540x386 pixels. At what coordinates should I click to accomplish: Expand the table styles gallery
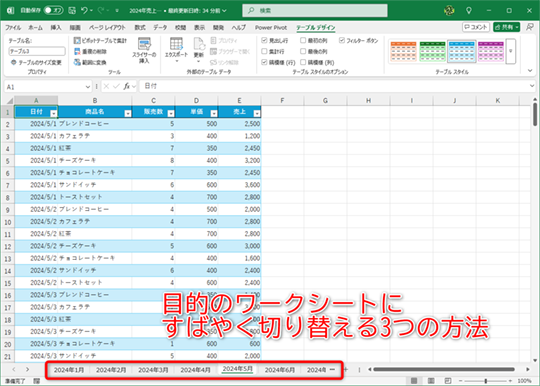511,51
